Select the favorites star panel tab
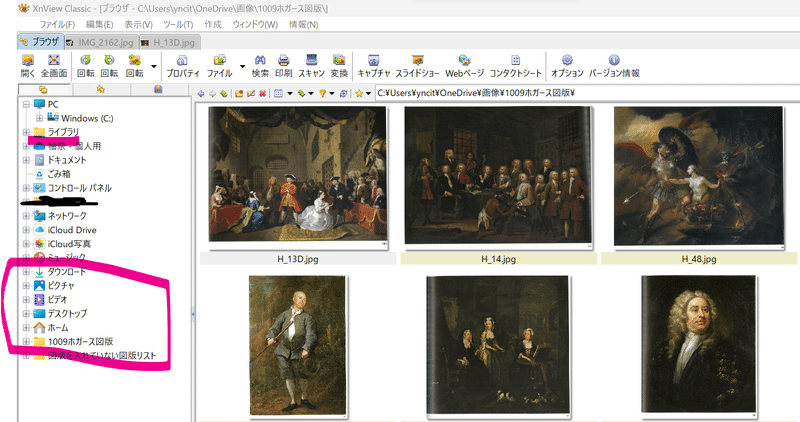Viewport: 800px width, 422px height. 101,90
